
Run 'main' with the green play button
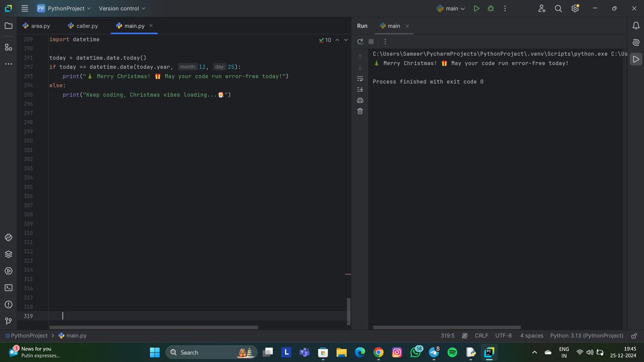coord(476,9)
